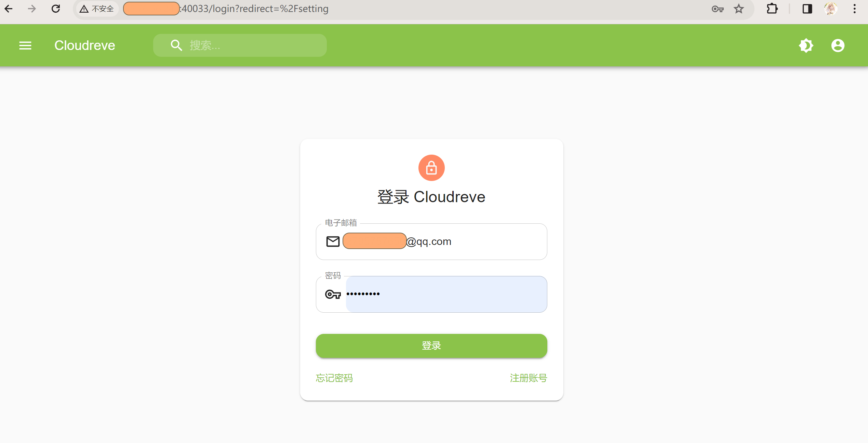Go back in browser history

9,9
